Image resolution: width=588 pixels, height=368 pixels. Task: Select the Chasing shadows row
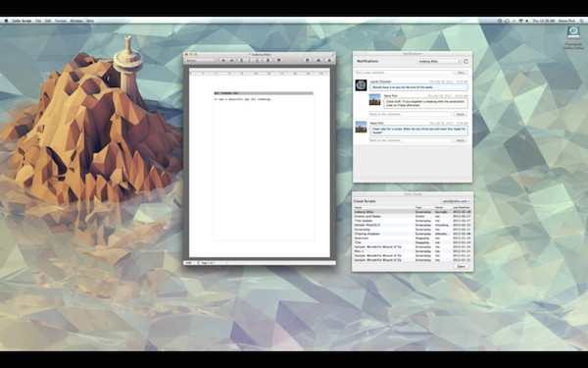click(x=413, y=234)
